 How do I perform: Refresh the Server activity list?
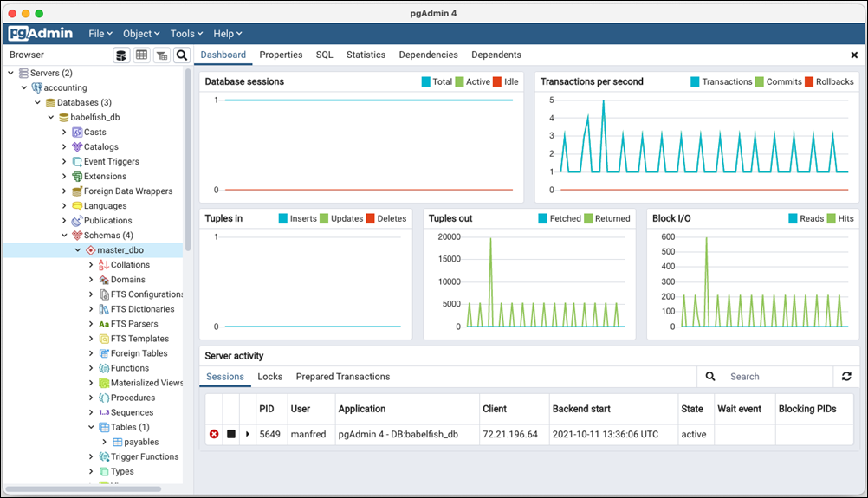[845, 377]
